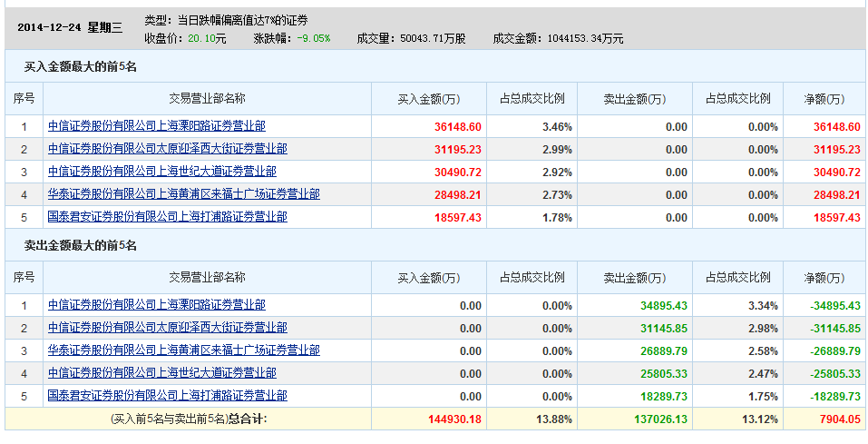Open 中信证券上海世纪大道 link in 卖出金额最大 table

pyautogui.click(x=162, y=373)
